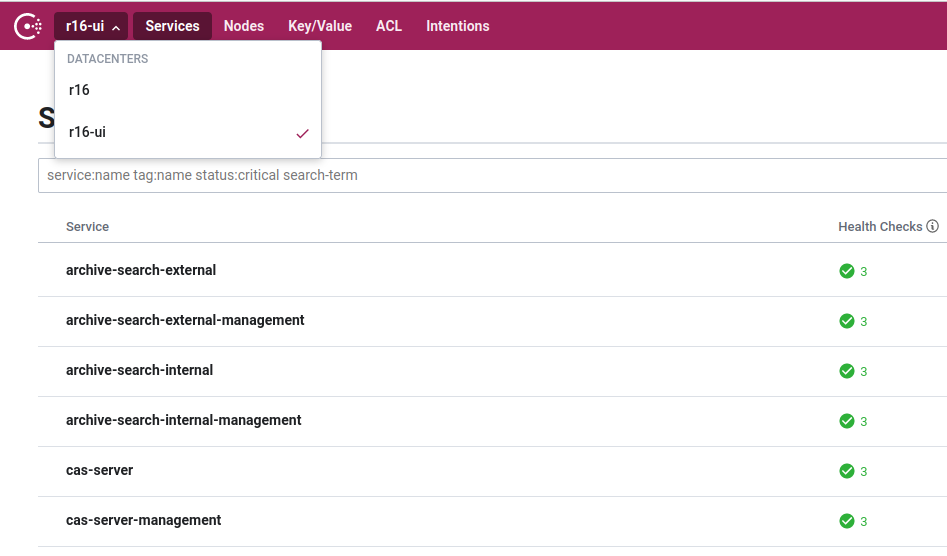The image size is (947, 556).
Task: Click the Health Checks info icon
Action: 932,227
